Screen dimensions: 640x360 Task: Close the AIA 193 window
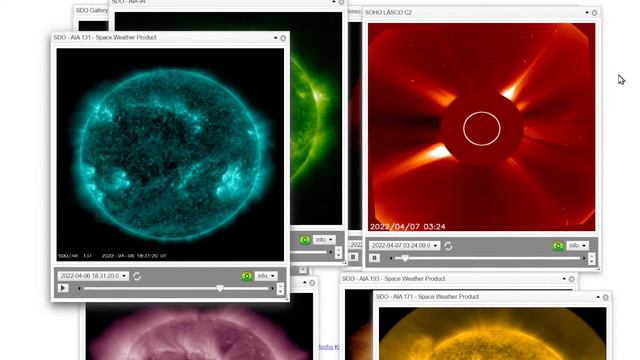click(572, 279)
